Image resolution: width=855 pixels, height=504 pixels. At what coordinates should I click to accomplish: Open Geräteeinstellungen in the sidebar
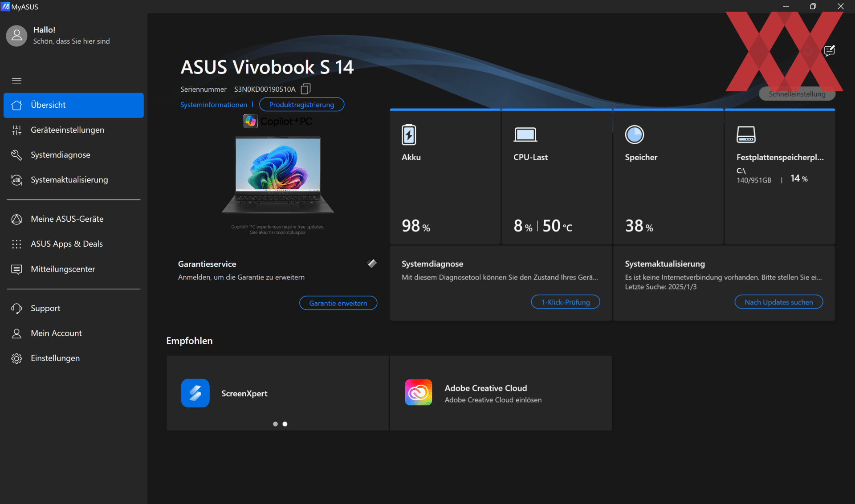coord(73,130)
